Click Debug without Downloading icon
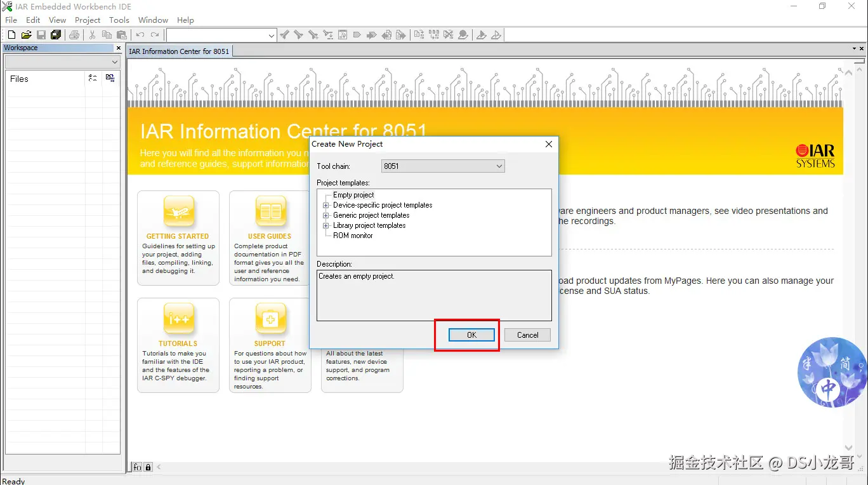Screen dimensions: 868x485 496,35
